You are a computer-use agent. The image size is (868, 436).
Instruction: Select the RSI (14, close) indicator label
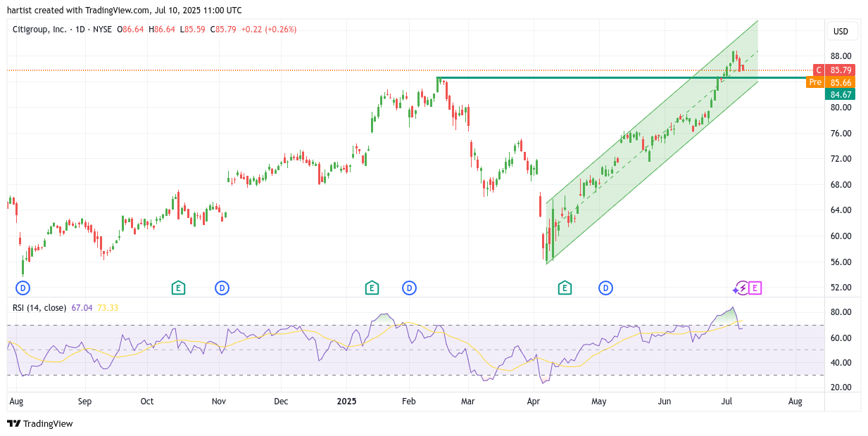coord(39,308)
